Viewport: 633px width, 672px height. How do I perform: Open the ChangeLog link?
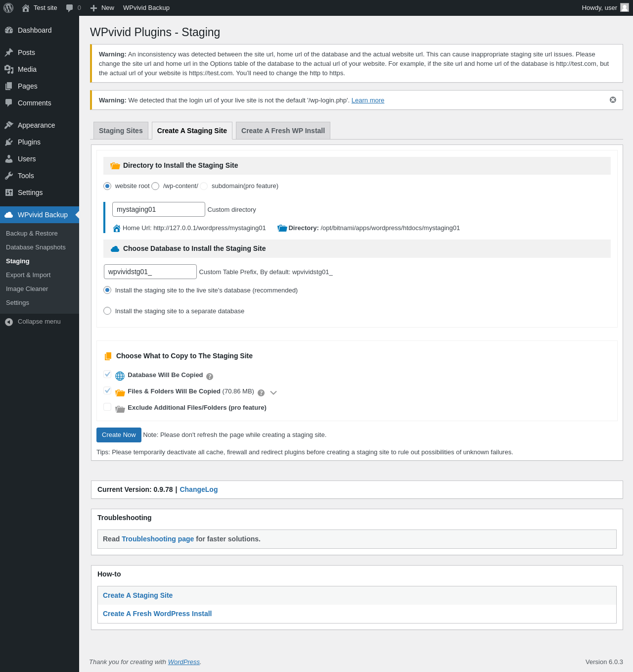pos(198,489)
